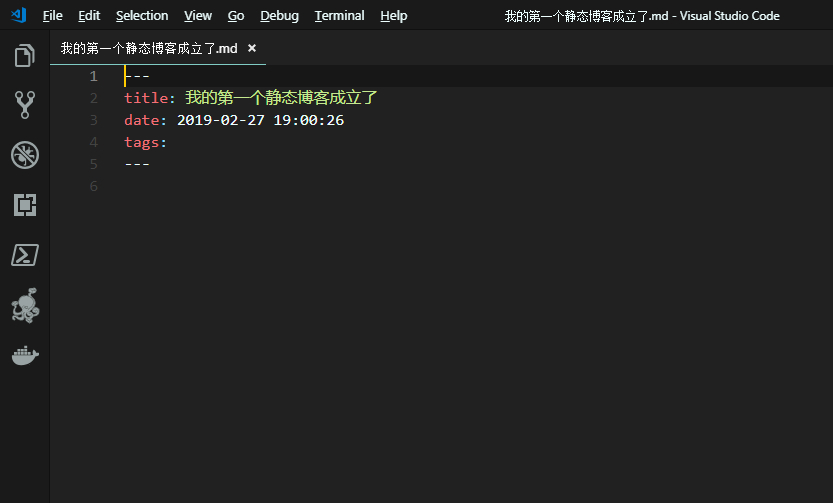Screen dimensions: 833x503
Task: Open the GitKraken octopus sidebar icon
Action: 24,305
